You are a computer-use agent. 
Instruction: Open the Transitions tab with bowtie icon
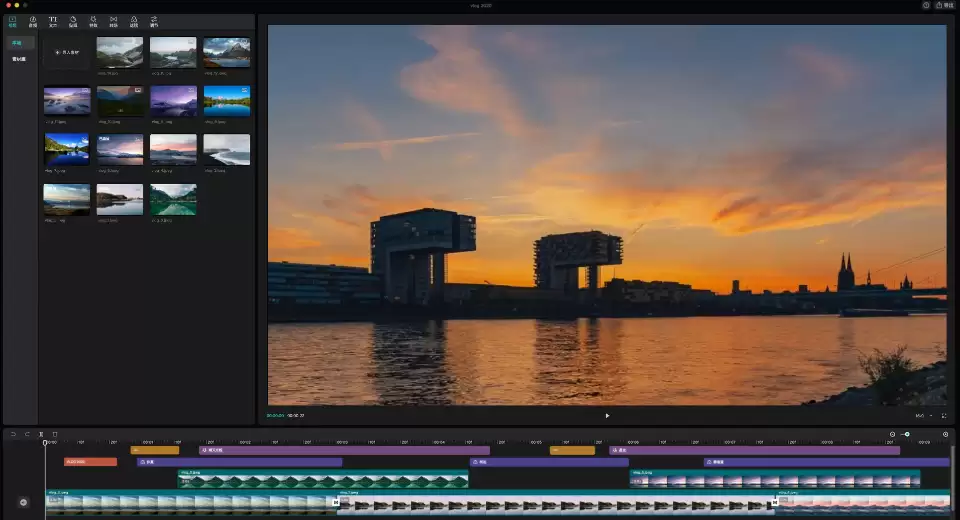pyautogui.click(x=113, y=21)
